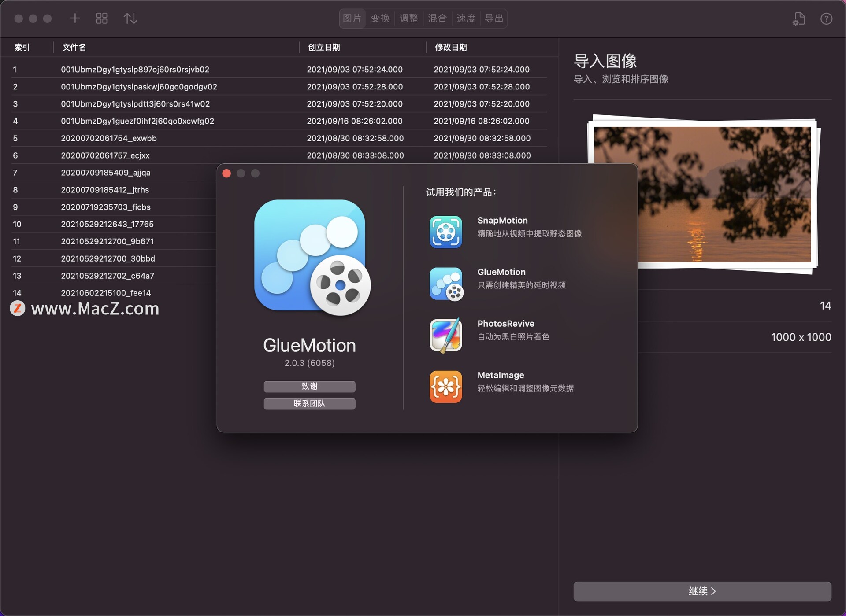Select row 001UbmzDgy1gtyslpaskwj60go0godgv02
Image resolution: width=846 pixels, height=616 pixels.
pos(279,86)
